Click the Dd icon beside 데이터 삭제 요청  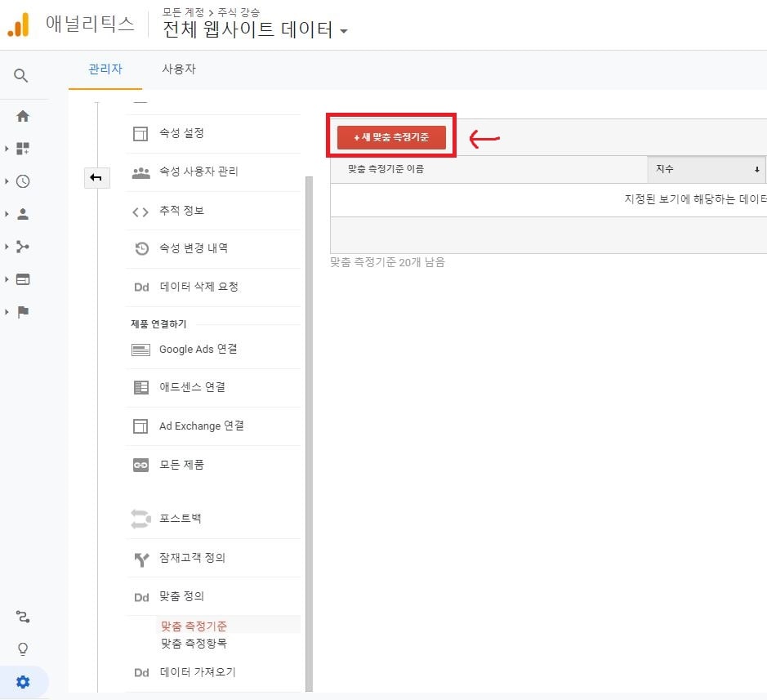pyautogui.click(x=141, y=288)
